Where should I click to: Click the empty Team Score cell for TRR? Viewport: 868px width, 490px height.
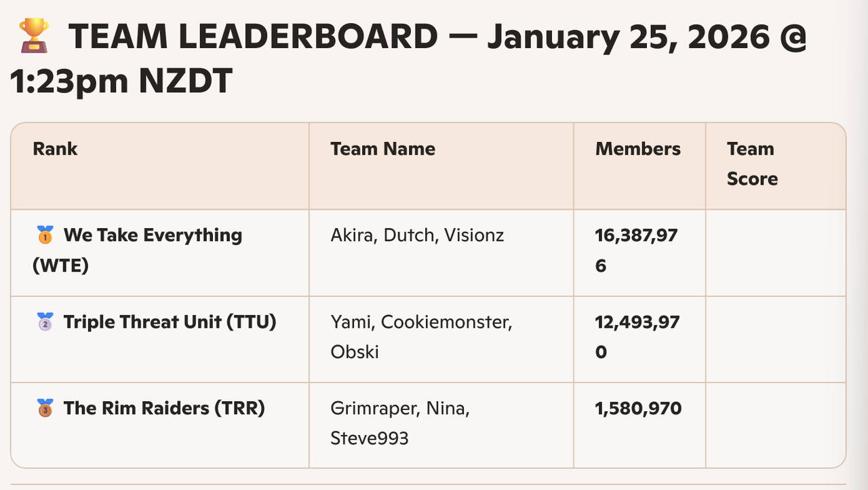(775, 425)
